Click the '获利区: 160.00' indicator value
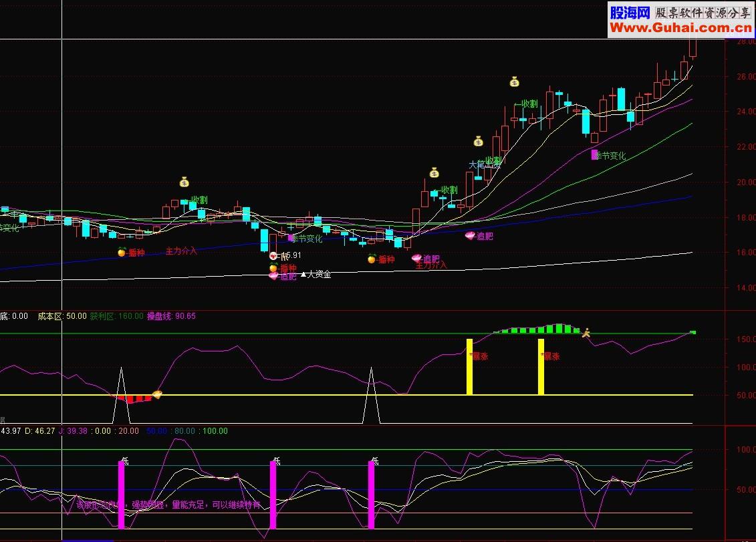 117,316
